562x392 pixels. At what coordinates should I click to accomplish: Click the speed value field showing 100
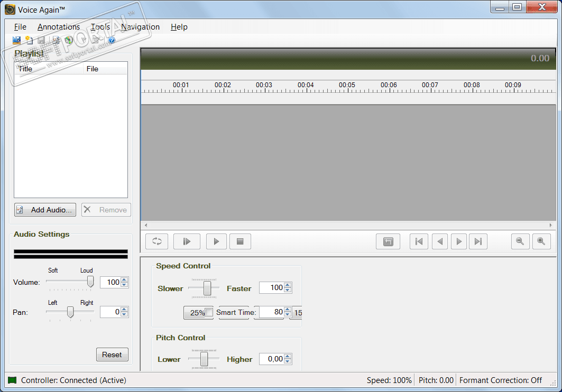pyautogui.click(x=272, y=287)
